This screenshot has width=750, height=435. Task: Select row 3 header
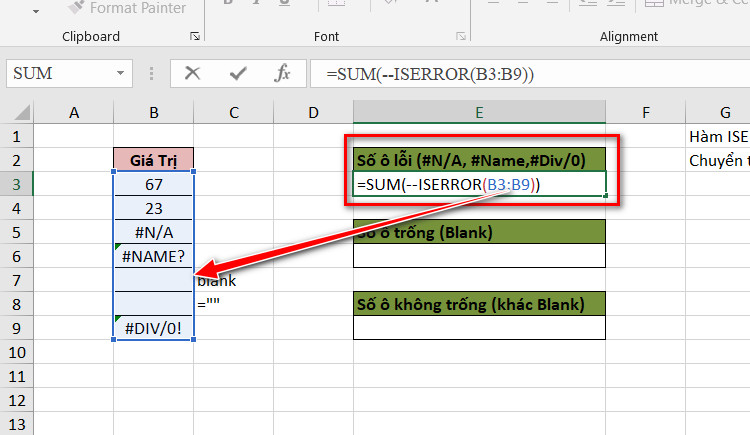(x=16, y=184)
